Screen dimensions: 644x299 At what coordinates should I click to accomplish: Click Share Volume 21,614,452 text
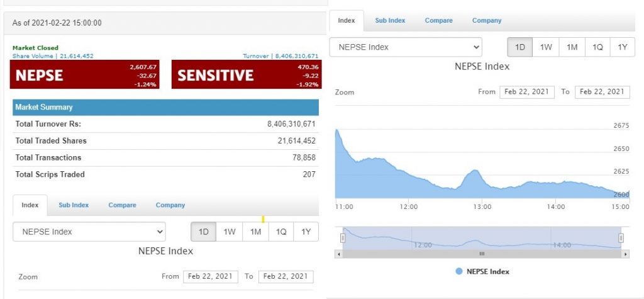[53, 56]
